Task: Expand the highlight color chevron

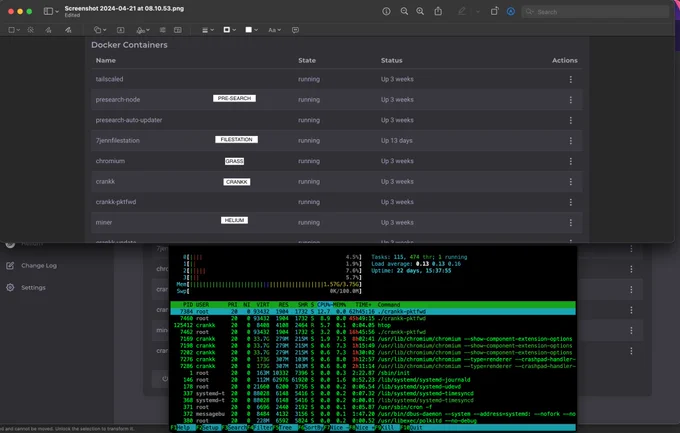Action: click(477, 12)
